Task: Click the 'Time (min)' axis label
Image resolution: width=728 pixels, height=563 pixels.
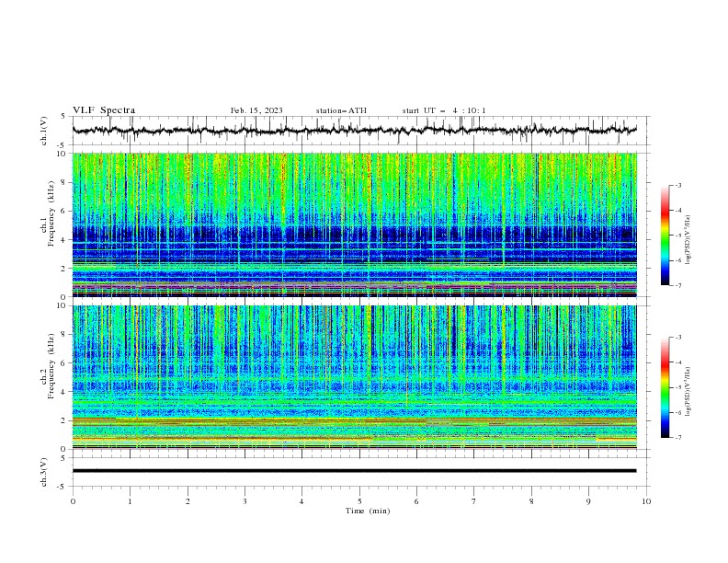Action: coord(368,511)
